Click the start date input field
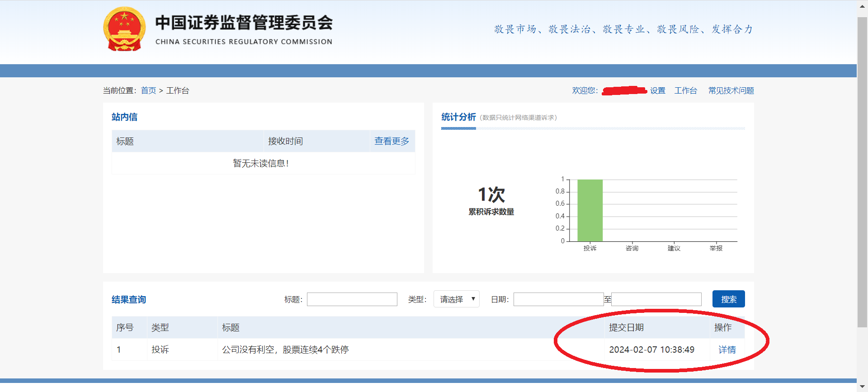The image size is (868, 392). (559, 299)
